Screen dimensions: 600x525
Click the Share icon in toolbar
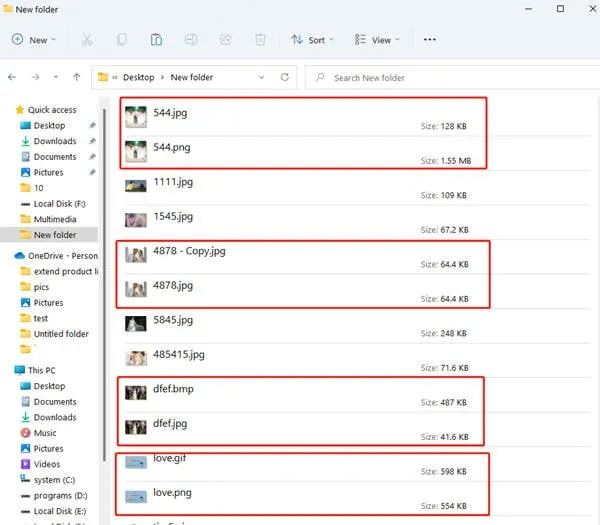click(x=225, y=39)
